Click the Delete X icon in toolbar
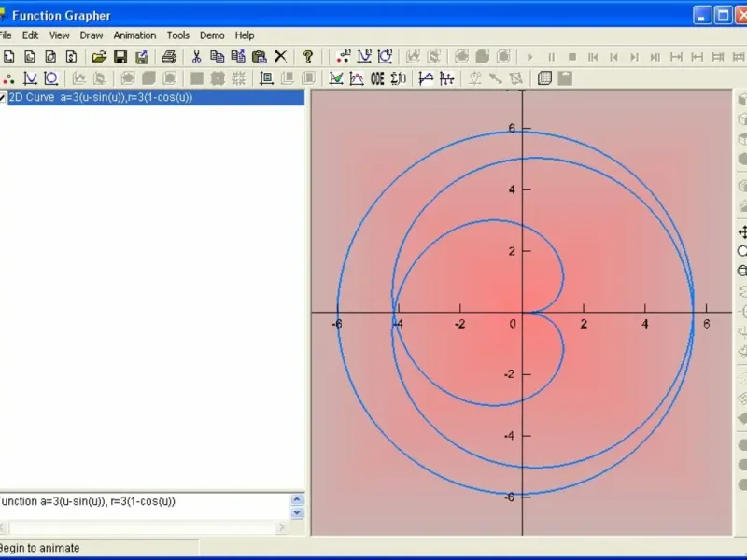This screenshot has height=560, width=747. [280, 57]
